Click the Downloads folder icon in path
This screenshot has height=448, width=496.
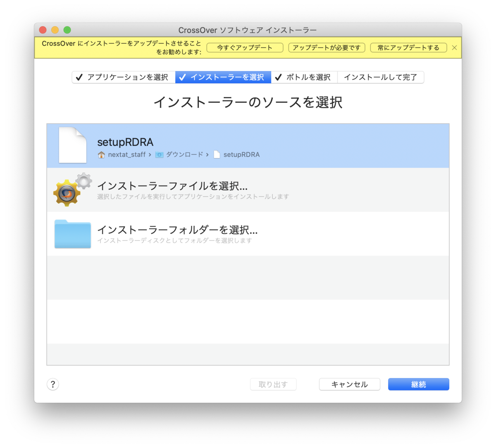(159, 155)
